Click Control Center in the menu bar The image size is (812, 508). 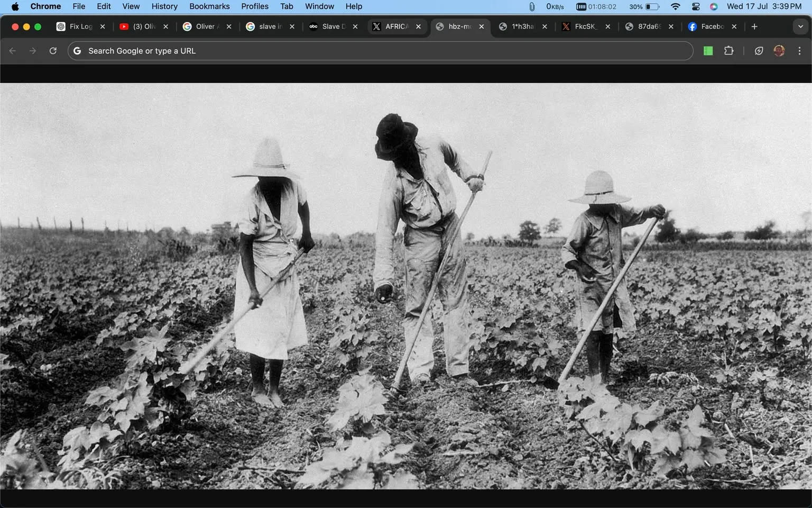(695, 6)
